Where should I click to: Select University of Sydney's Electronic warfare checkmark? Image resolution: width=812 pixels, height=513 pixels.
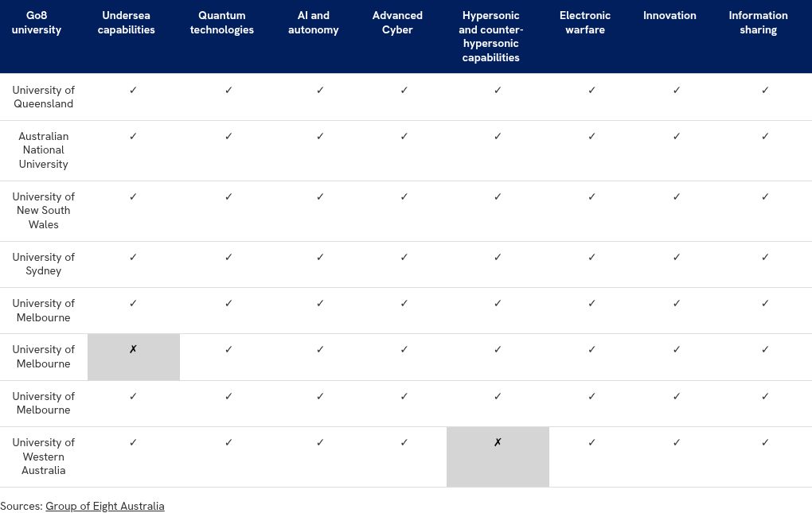click(591, 257)
